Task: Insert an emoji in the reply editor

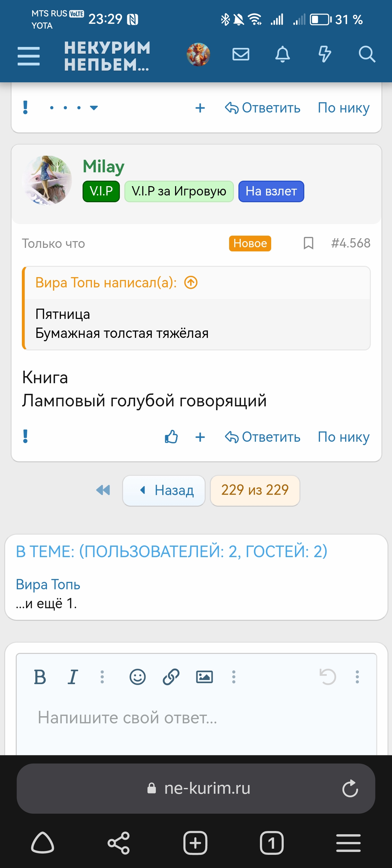Action: [138, 676]
